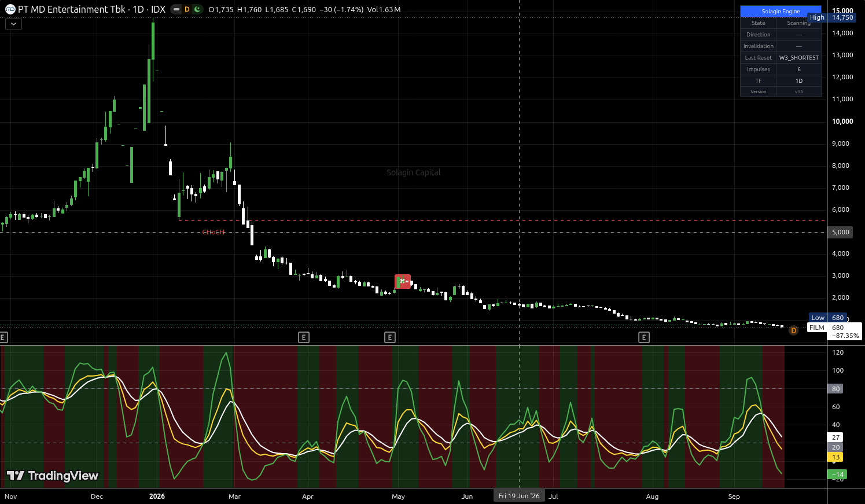Select the TF value 1D cell

tap(798, 81)
